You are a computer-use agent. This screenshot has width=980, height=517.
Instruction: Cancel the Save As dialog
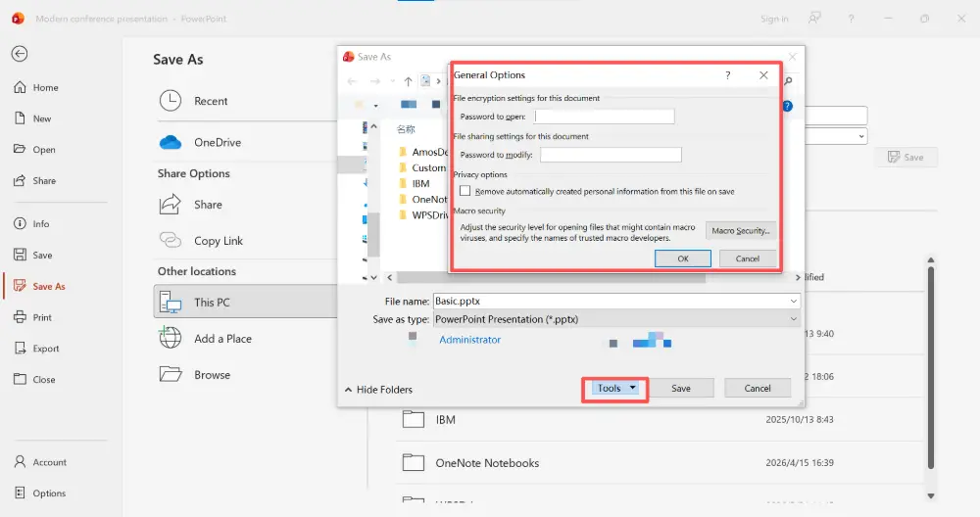coord(758,389)
